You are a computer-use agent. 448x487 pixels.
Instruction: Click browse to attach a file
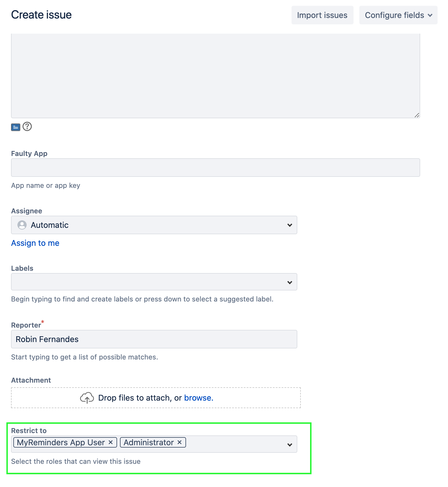(198, 398)
